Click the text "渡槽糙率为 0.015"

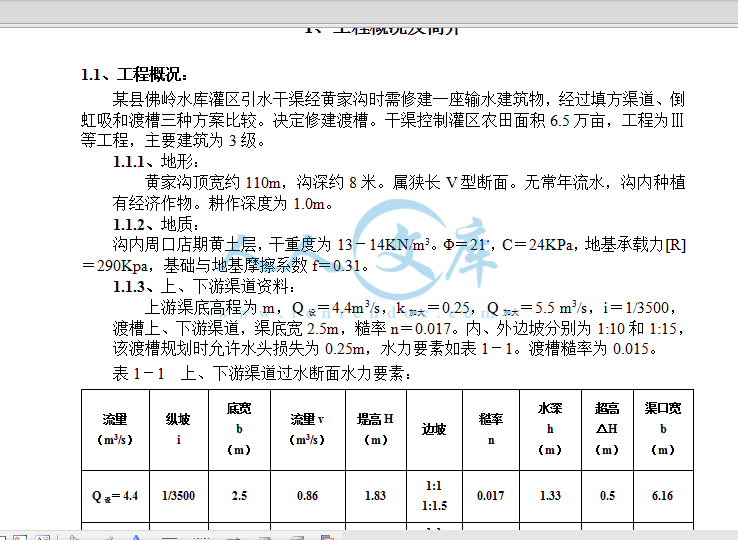589,348
